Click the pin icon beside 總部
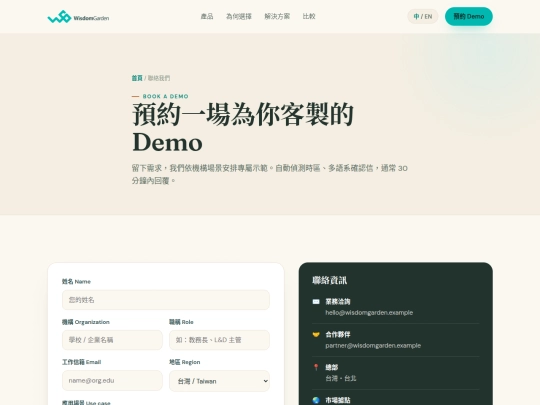The width and height of the screenshot is (540, 405). (316, 367)
